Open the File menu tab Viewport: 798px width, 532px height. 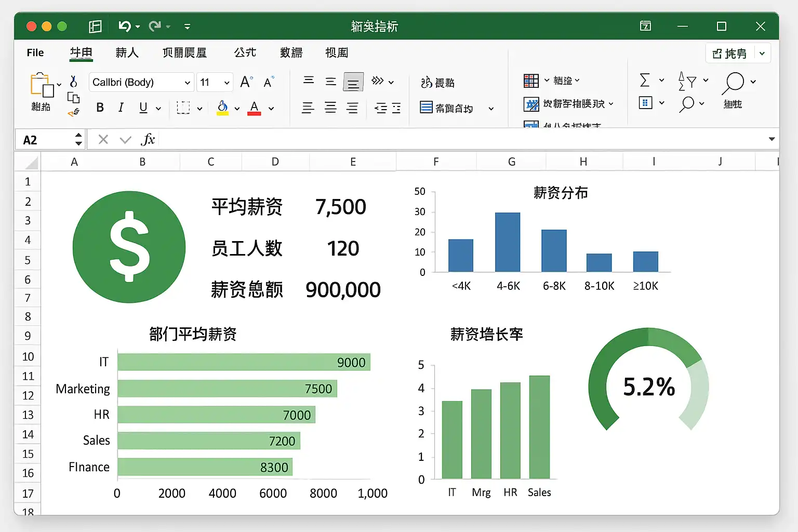pos(35,52)
